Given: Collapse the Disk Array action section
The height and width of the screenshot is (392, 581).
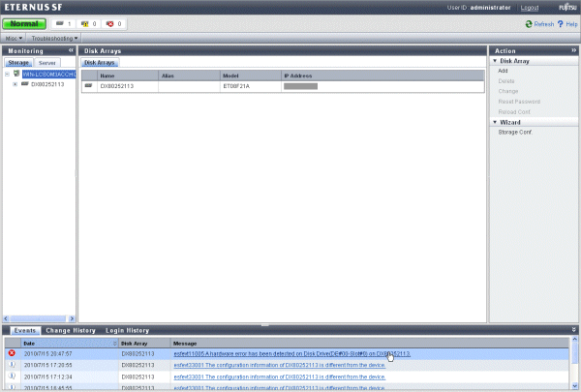Looking at the screenshot, I should click(495, 61).
